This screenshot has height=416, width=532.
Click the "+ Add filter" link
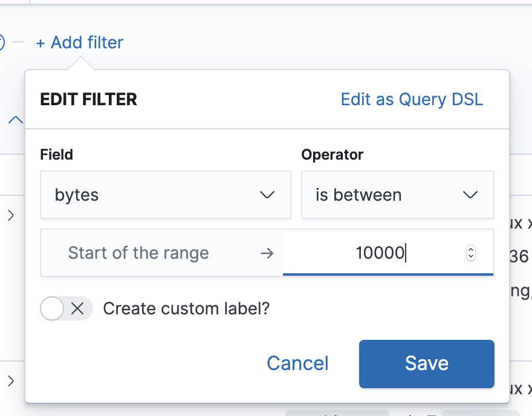80,43
